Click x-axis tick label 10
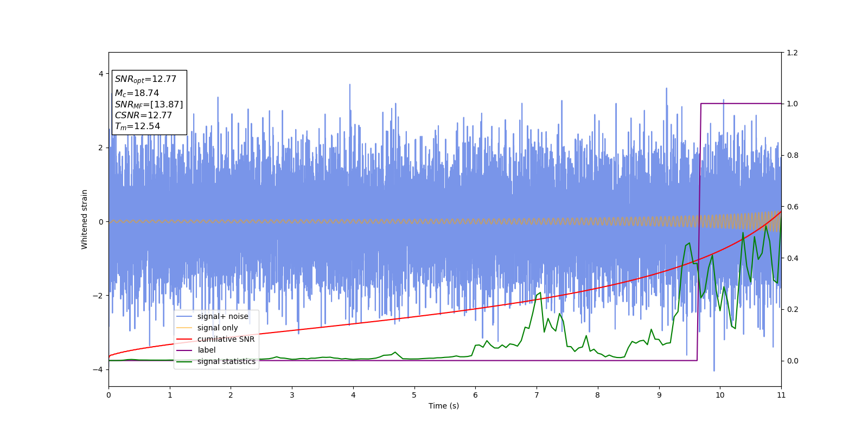The height and width of the screenshot is (434, 868). pyautogui.click(x=720, y=395)
